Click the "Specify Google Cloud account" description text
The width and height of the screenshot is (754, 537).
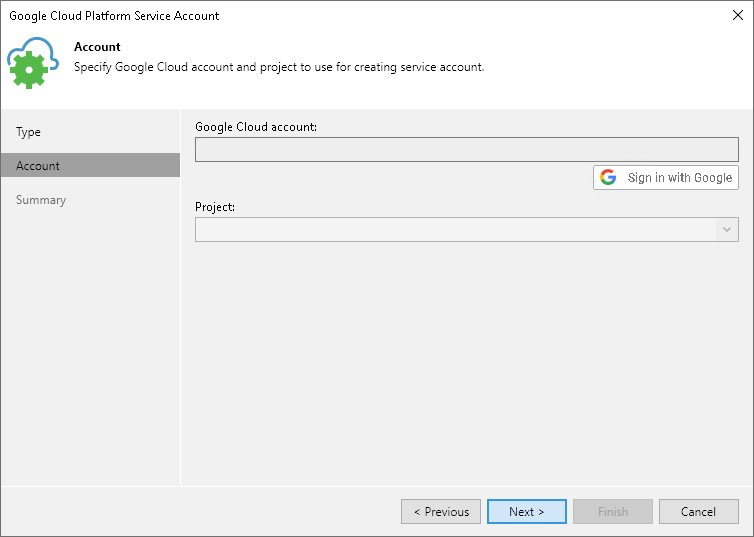(x=279, y=67)
